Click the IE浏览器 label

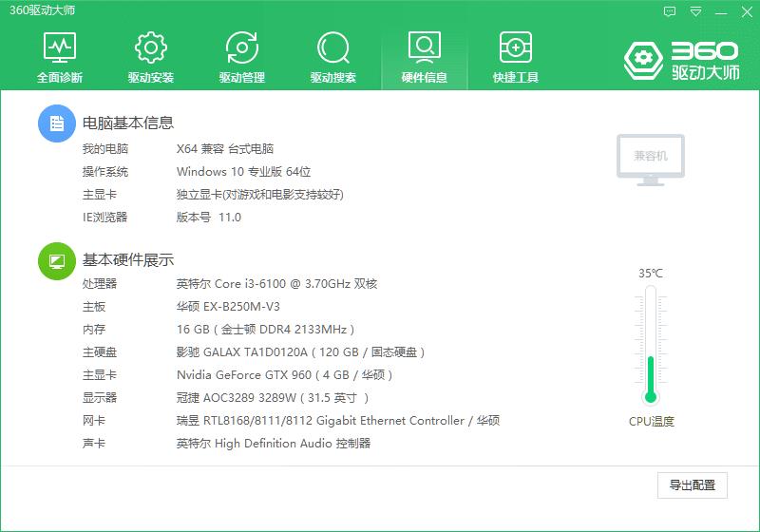[x=104, y=217]
